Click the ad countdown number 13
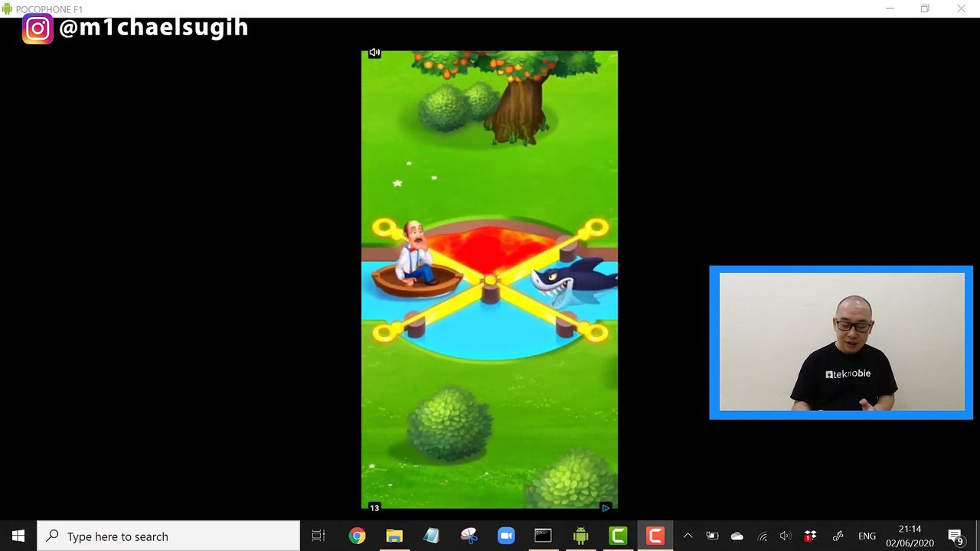The image size is (980, 551). coord(374,507)
